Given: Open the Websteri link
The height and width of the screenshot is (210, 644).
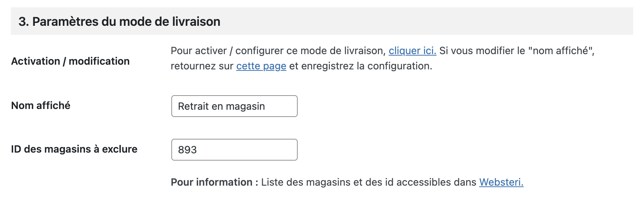Looking at the screenshot, I should [x=501, y=182].
